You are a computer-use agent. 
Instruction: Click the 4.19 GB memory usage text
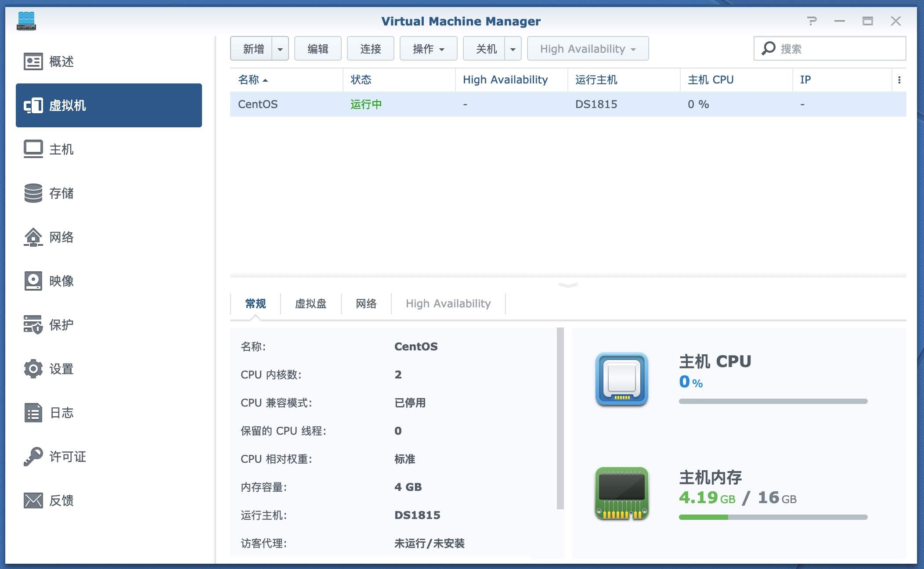[x=707, y=497]
